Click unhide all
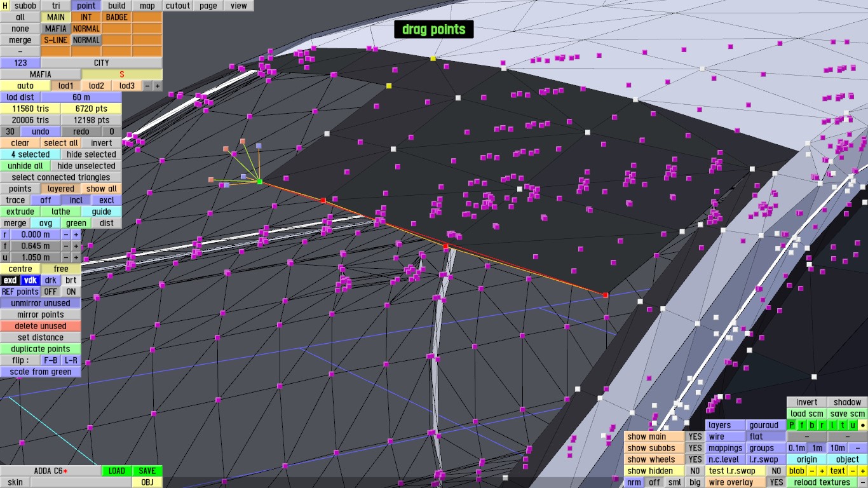This screenshot has height=488, width=868. 25,166
